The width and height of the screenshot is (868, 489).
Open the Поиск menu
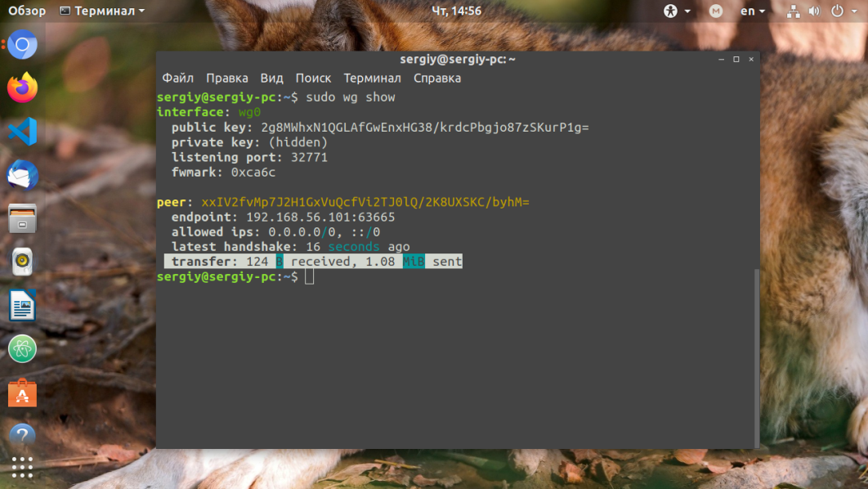click(313, 78)
